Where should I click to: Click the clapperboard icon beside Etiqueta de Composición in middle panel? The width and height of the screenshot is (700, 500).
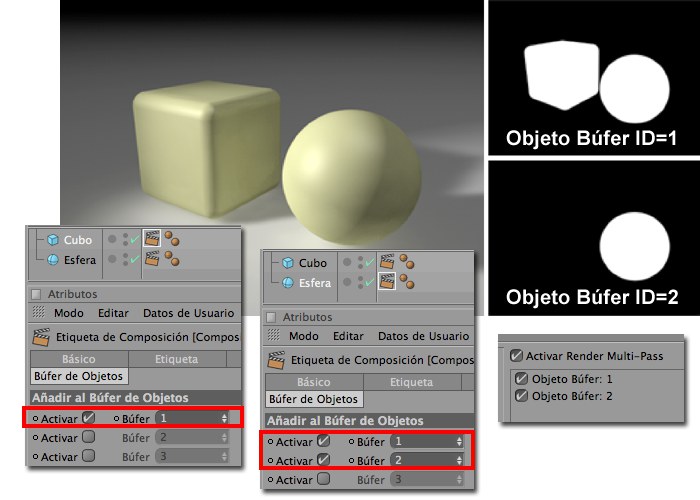pyautogui.click(x=275, y=360)
